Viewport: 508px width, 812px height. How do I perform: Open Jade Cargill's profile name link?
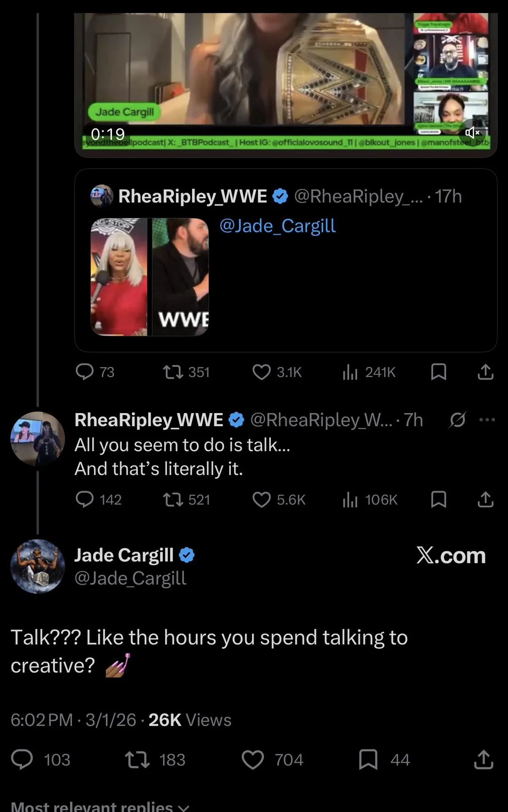point(124,555)
